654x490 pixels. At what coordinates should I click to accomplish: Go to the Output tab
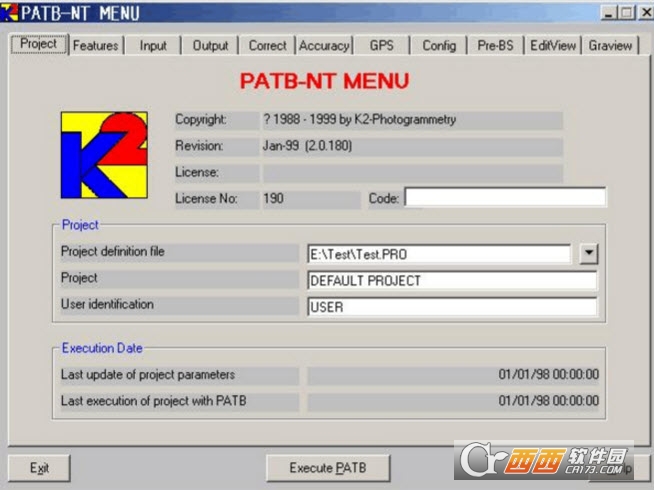pos(210,45)
